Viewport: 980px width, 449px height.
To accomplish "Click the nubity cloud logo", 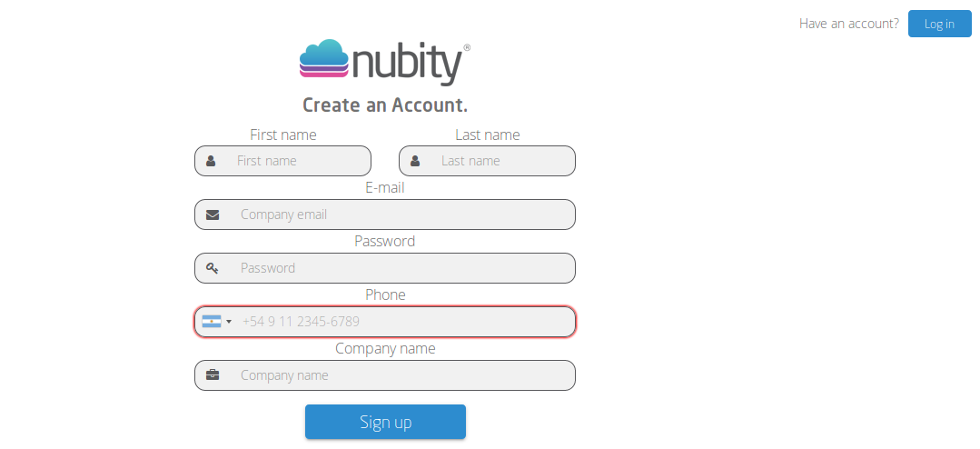I will (x=323, y=58).
